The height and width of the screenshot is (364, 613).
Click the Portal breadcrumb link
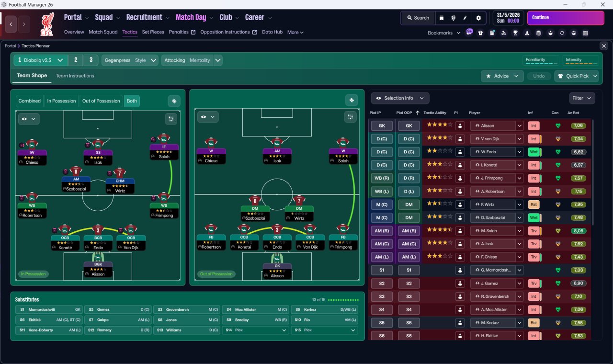pyautogui.click(x=10, y=46)
